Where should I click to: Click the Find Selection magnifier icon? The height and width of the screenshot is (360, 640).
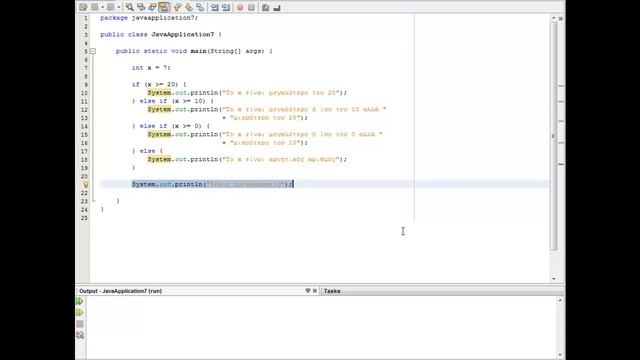coord(130,7)
